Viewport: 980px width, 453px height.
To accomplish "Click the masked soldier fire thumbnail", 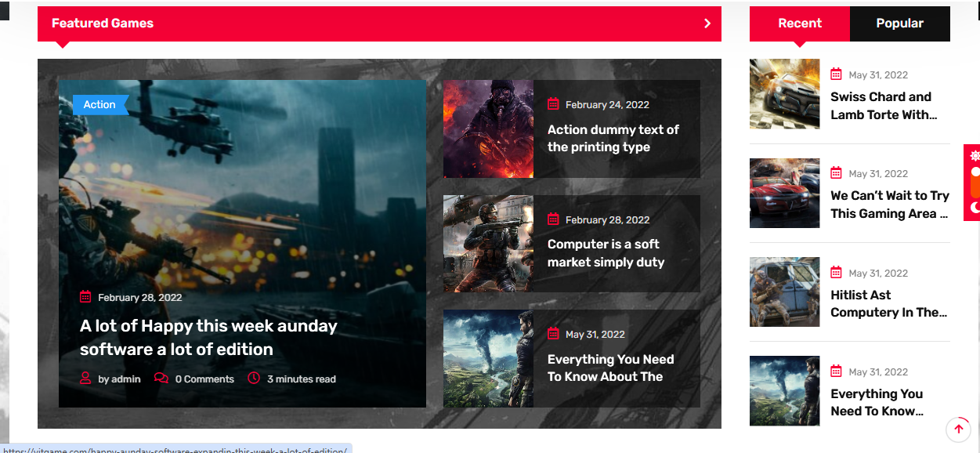I will [x=488, y=129].
